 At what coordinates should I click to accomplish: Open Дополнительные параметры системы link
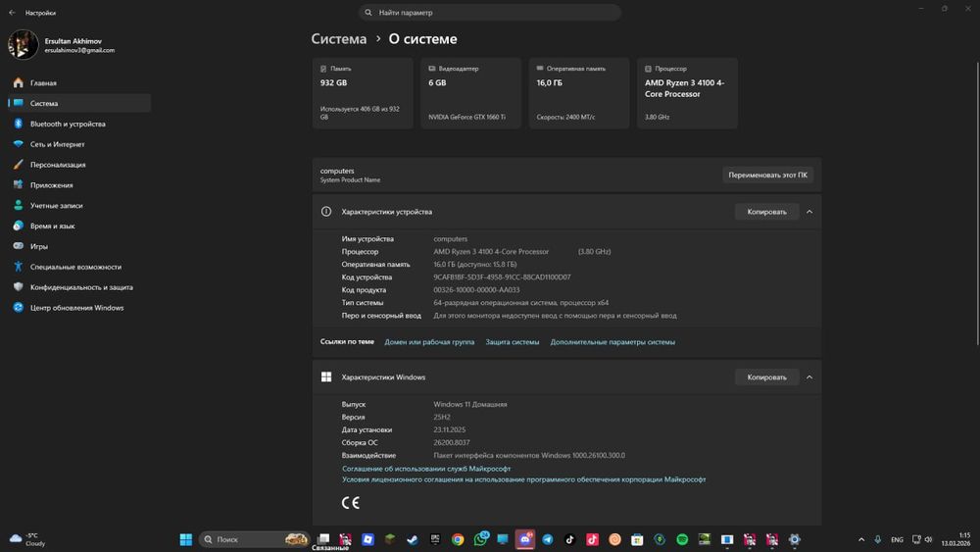tap(612, 342)
